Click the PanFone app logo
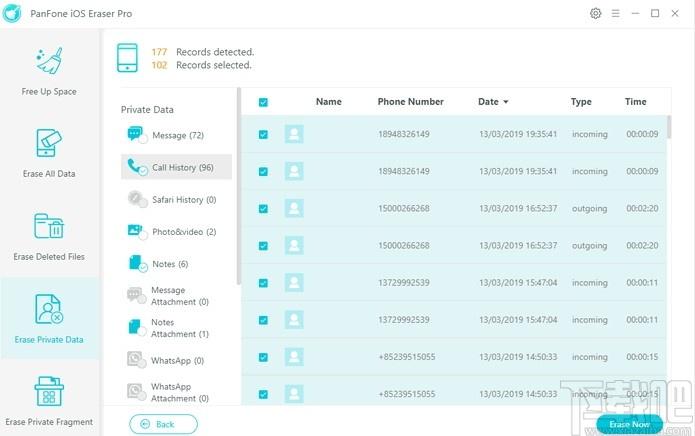 [x=12, y=13]
